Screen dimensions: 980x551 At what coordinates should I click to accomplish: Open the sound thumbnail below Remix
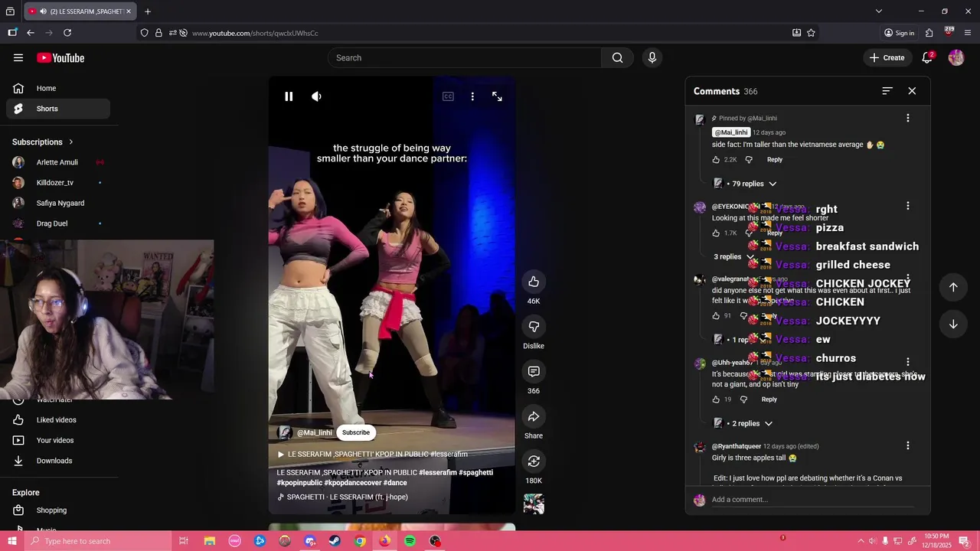click(534, 504)
